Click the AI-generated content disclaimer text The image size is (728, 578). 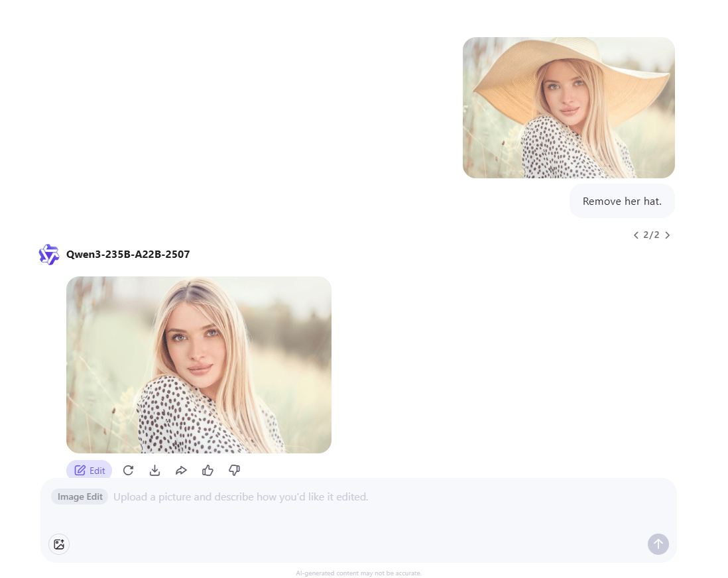coord(359,573)
